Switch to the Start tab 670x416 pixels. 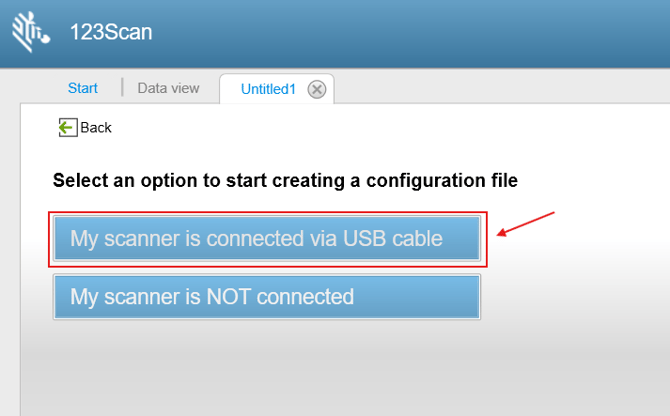(x=82, y=88)
